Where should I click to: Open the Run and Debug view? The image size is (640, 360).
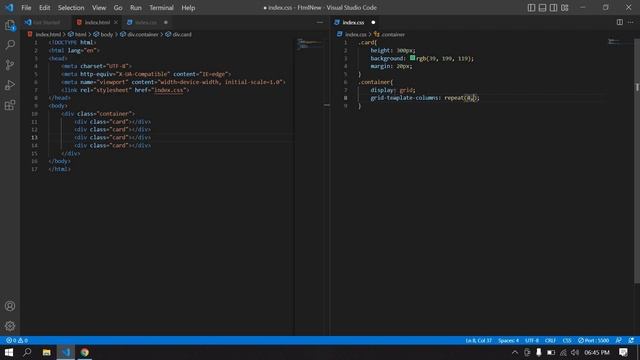pos(10,85)
